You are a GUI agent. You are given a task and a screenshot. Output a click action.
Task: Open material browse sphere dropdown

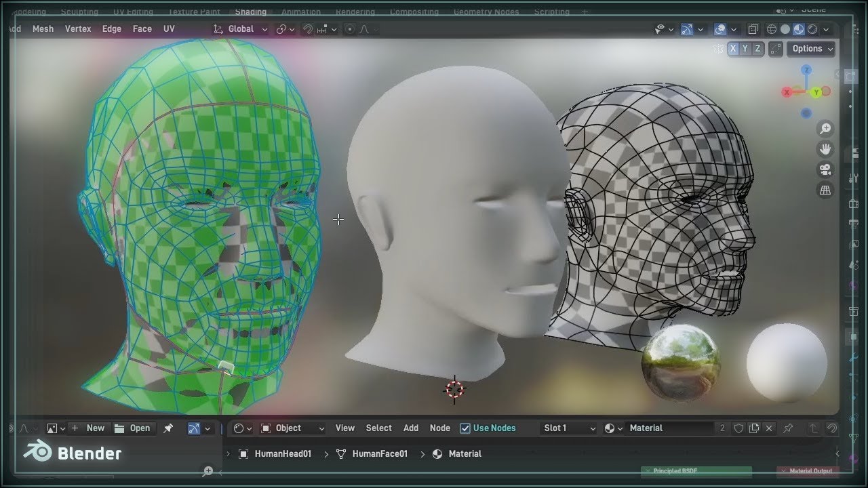pyautogui.click(x=613, y=428)
